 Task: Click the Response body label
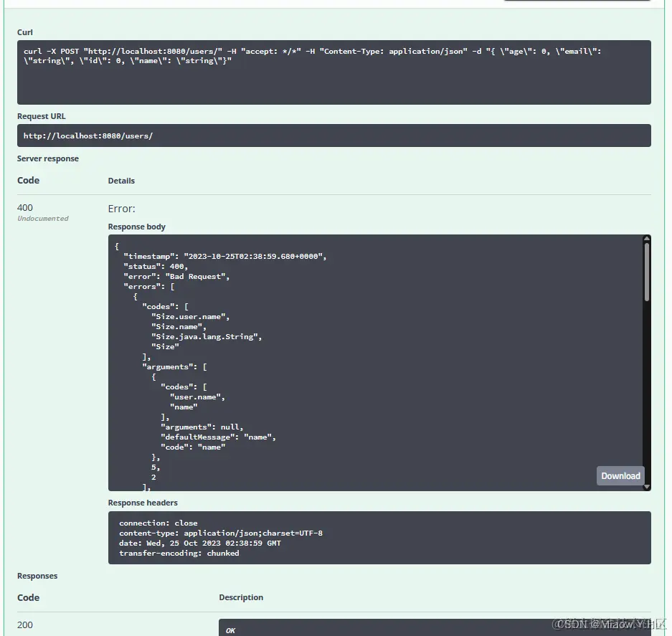click(x=137, y=227)
